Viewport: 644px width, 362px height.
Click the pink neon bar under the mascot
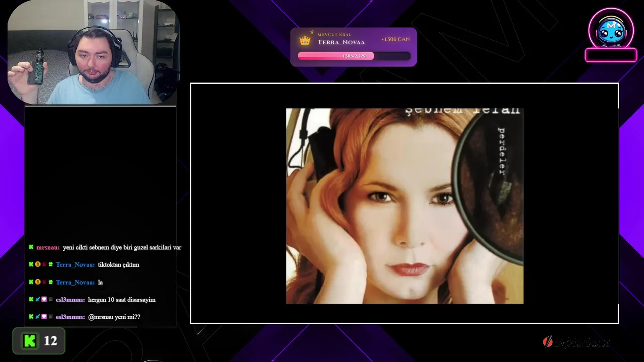[x=611, y=55]
